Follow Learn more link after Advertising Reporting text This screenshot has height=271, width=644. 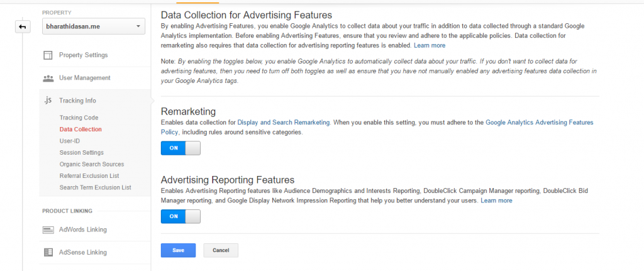[x=497, y=201]
